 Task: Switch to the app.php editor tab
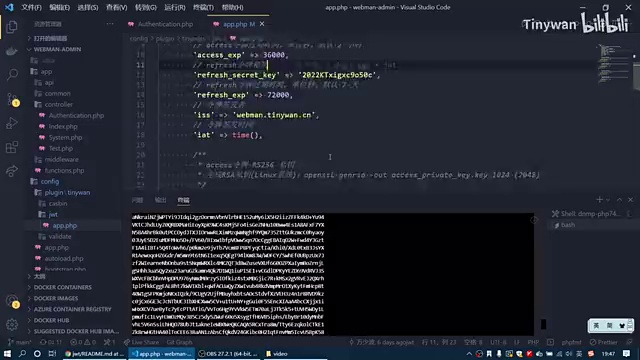238,24
